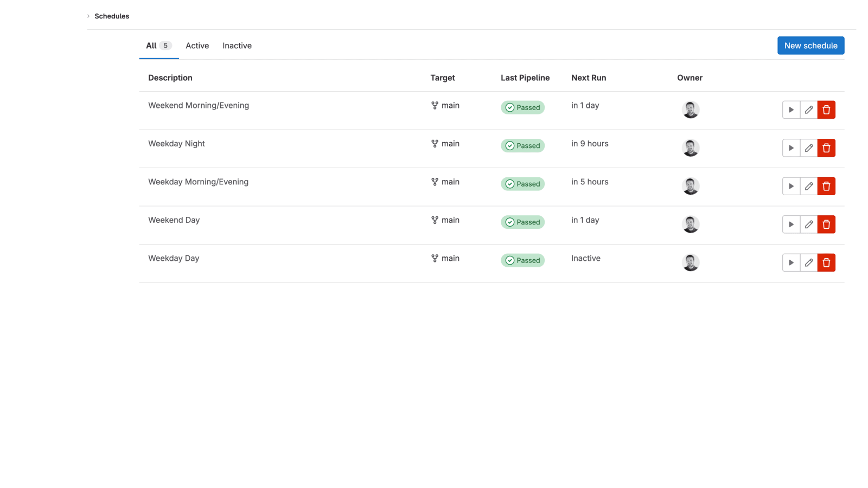
Task: Click the 'in 9 hours' next run value
Action: click(x=590, y=144)
